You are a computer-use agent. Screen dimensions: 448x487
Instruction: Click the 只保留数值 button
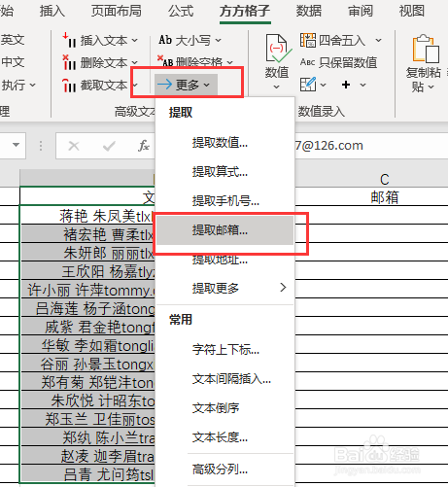[338, 62]
